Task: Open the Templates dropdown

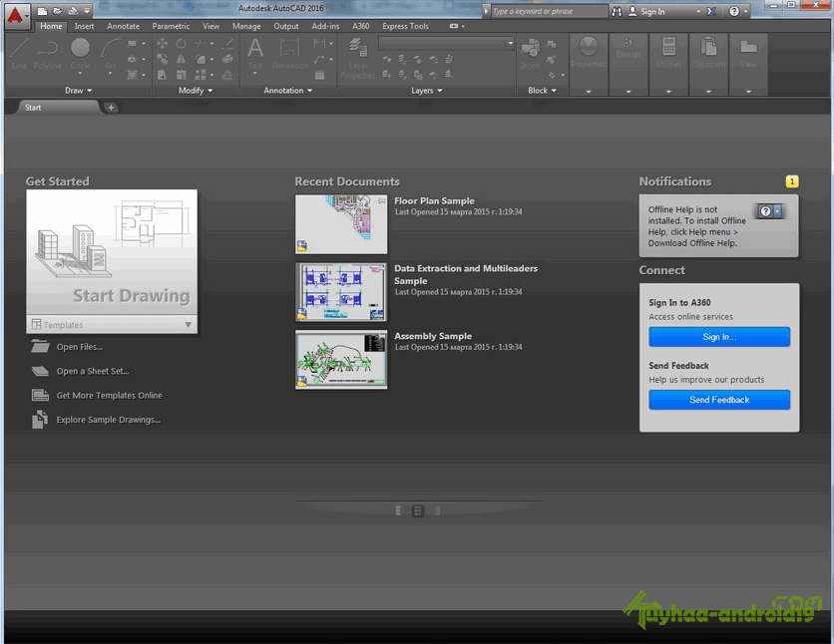Action: [x=112, y=324]
